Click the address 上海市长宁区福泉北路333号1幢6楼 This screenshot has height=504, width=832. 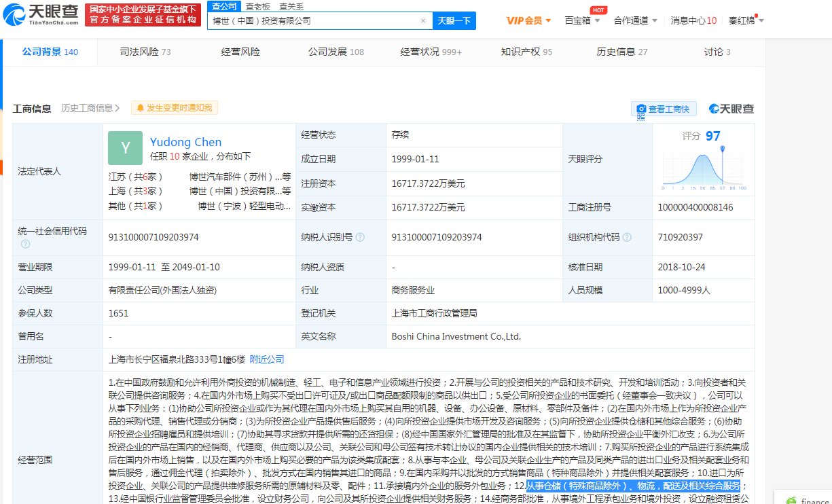coord(176,359)
